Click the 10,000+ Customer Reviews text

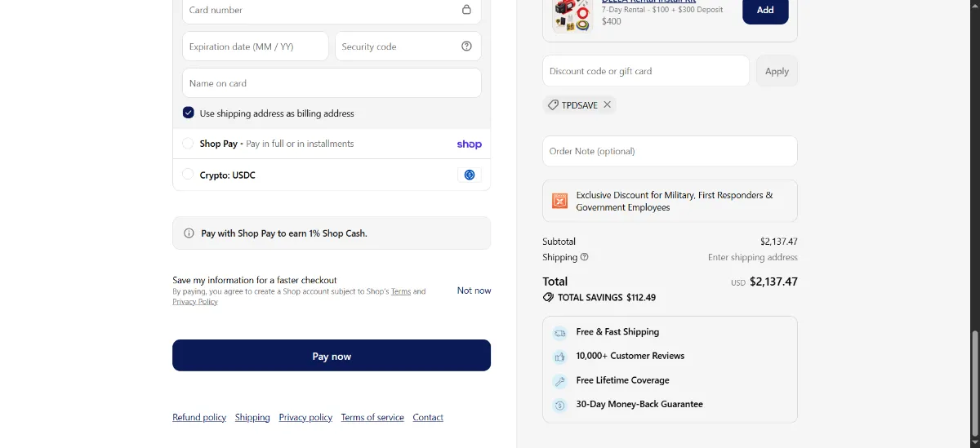pyautogui.click(x=630, y=356)
